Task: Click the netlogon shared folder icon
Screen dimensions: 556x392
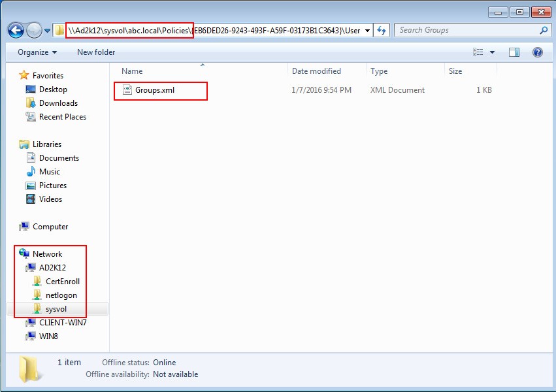Action: (x=37, y=295)
